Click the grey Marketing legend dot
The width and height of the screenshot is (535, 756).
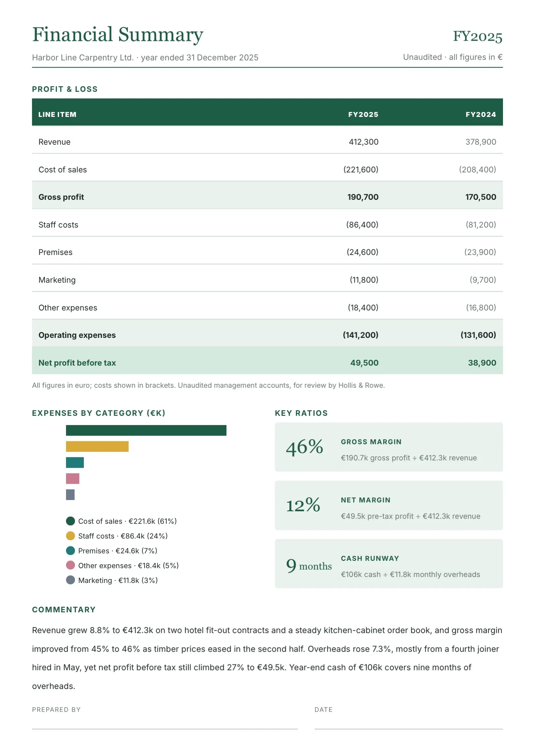click(70, 580)
